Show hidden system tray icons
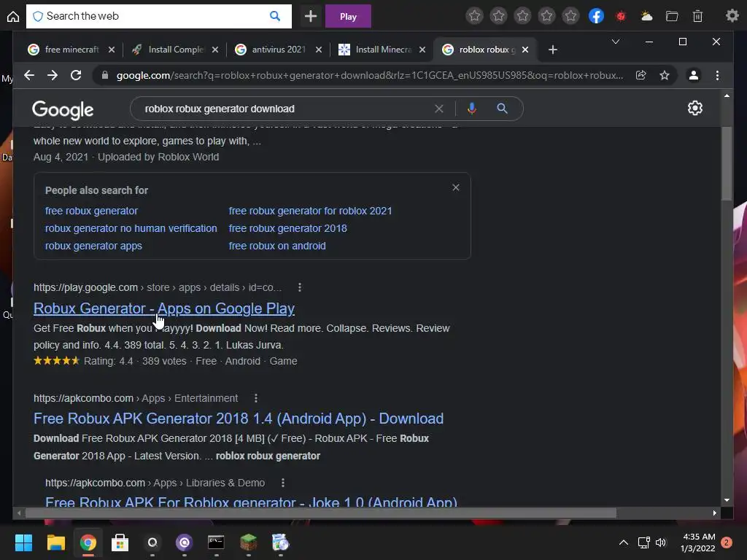The image size is (747, 560). click(x=624, y=542)
